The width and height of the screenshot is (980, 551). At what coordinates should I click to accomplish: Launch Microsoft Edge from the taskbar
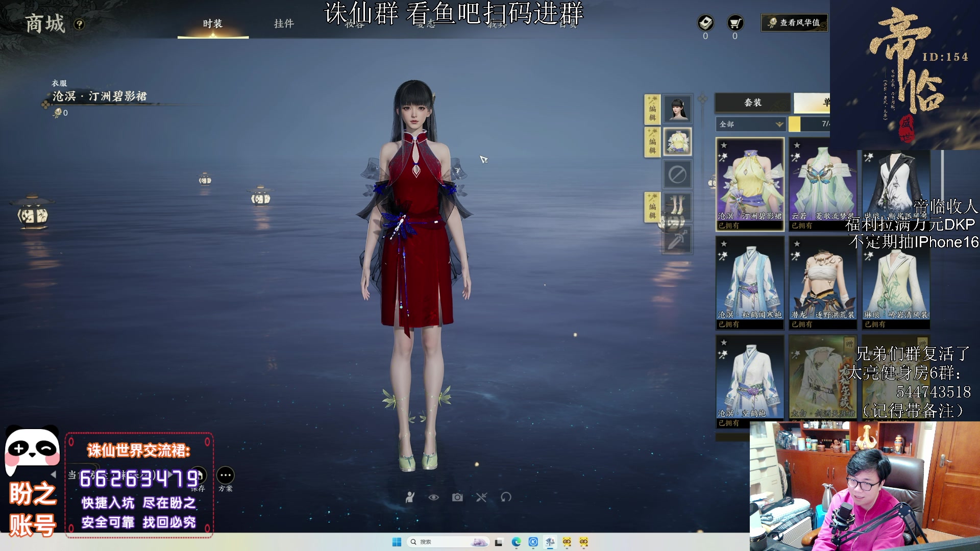(x=516, y=542)
